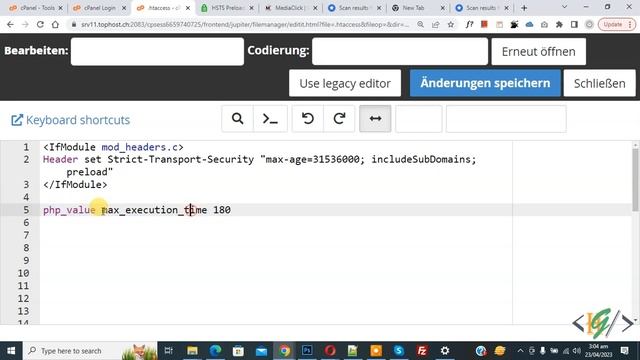Image resolution: width=640 pixels, height=360 pixels.
Task: Open the zoom magnifier in address bar
Action: point(420,24)
